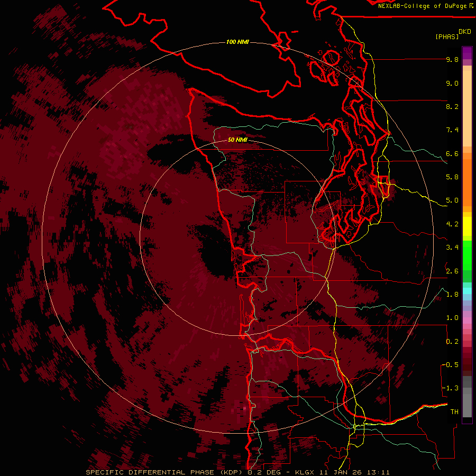Pick the bright yellow color scale segment
Viewport: 476px width, 476px height.
click(467, 226)
